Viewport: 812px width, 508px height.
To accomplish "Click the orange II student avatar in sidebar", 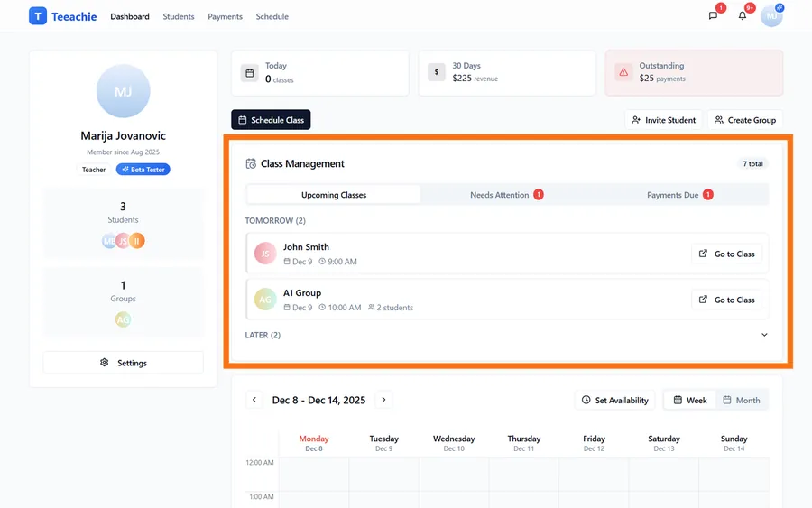I will [x=137, y=241].
